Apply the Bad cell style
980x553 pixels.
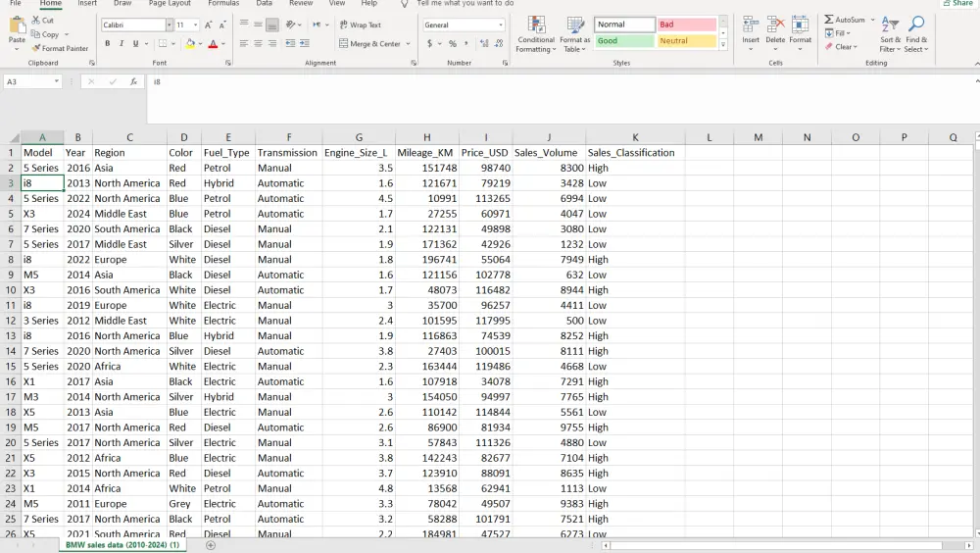(x=686, y=25)
